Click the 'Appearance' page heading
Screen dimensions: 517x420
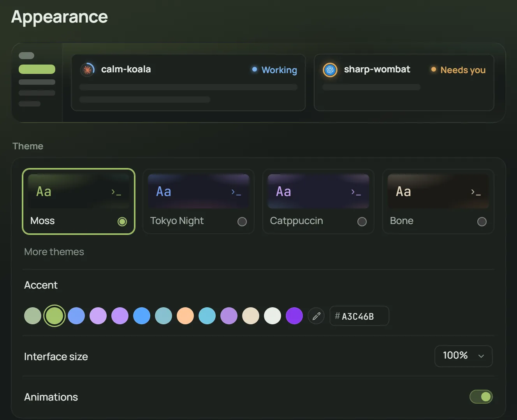click(x=60, y=17)
